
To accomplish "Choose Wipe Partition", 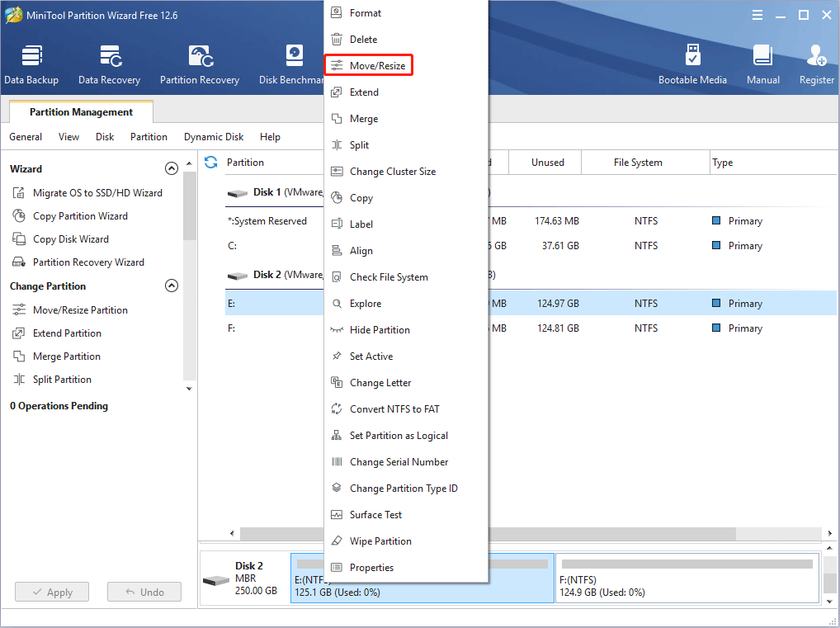I will [406, 541].
